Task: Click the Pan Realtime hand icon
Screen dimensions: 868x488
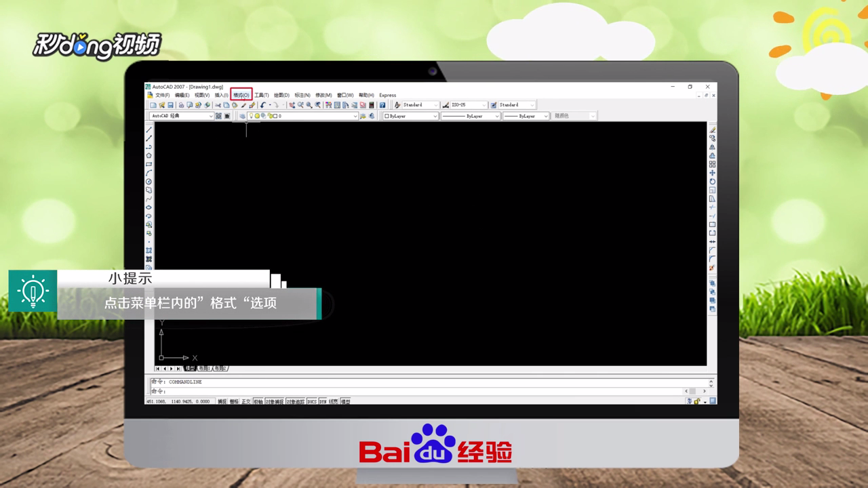Action: pos(292,105)
